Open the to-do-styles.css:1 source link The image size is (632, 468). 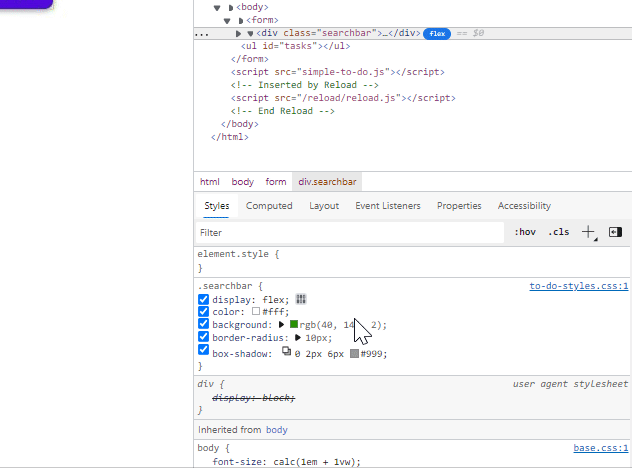578,286
